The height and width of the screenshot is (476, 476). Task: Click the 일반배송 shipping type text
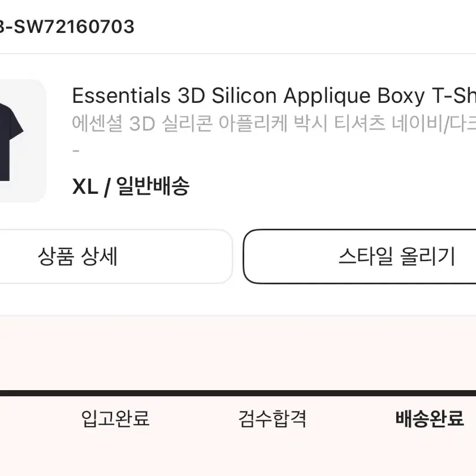(x=153, y=186)
